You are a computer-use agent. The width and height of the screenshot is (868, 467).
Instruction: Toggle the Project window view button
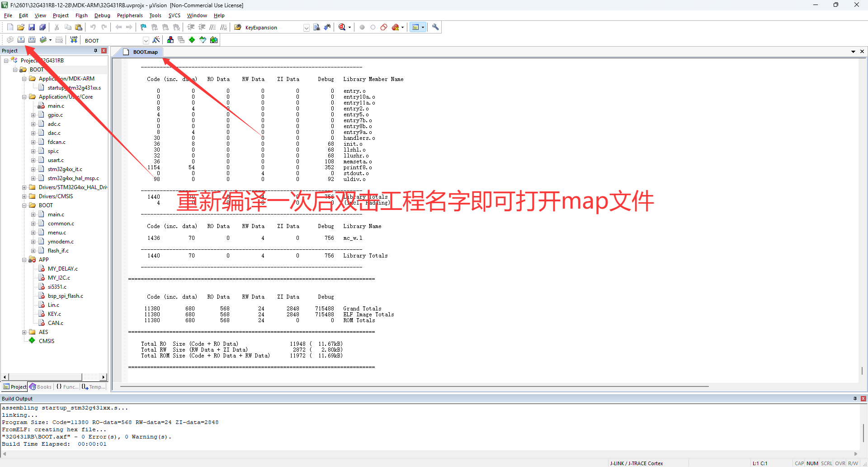(415, 27)
